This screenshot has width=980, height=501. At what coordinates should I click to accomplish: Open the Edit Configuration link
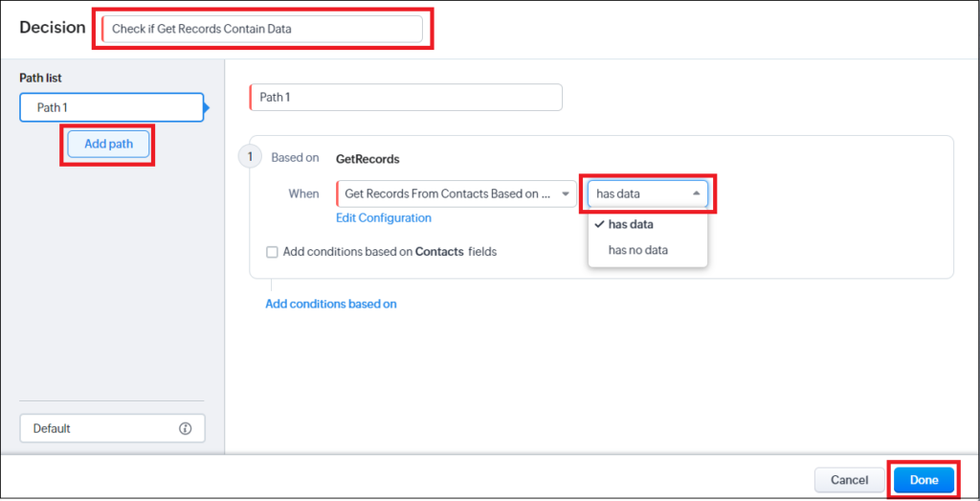[x=384, y=217]
